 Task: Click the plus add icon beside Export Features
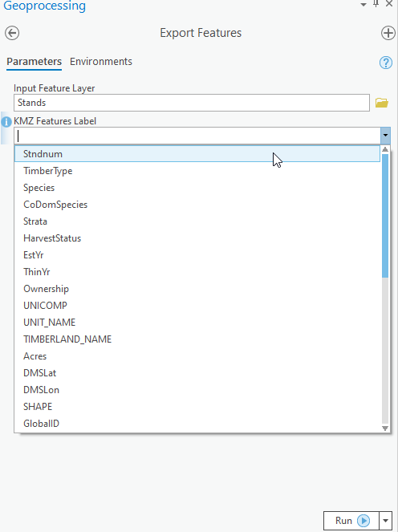(388, 33)
